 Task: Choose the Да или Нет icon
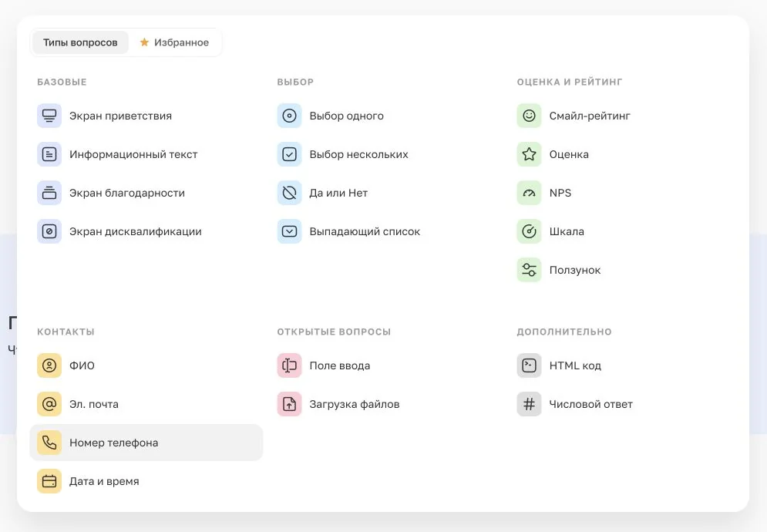[290, 193]
